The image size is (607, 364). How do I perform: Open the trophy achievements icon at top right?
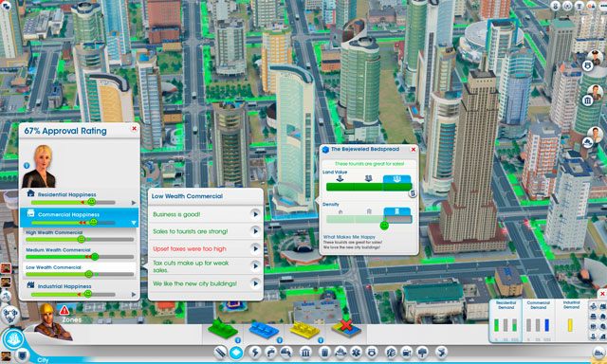coord(579,6)
